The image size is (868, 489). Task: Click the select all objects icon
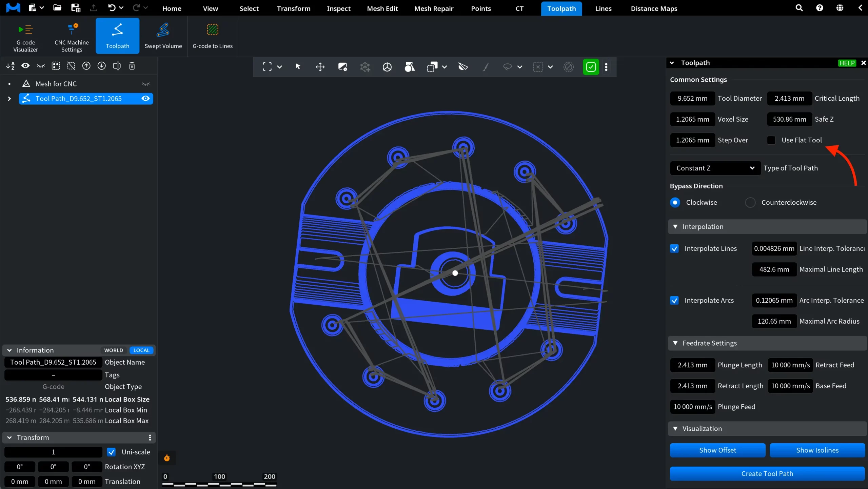click(56, 66)
